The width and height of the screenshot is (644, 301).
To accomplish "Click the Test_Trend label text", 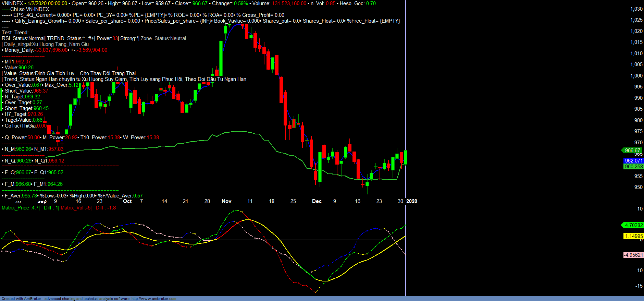I will point(15,33).
